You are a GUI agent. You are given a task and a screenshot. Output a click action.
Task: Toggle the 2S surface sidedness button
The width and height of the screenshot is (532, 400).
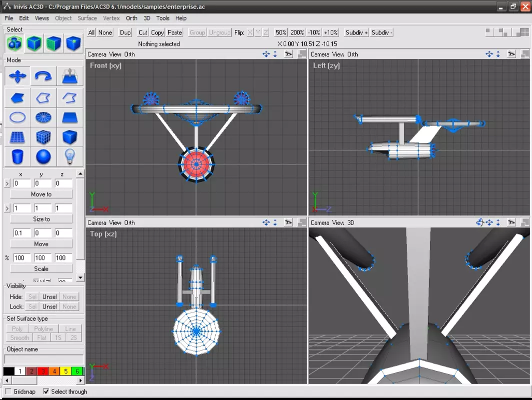(73, 338)
